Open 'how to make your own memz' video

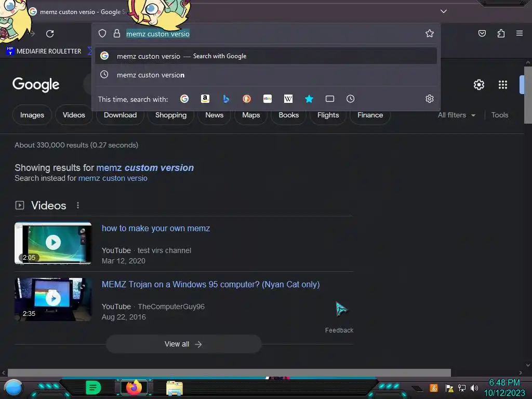(156, 229)
